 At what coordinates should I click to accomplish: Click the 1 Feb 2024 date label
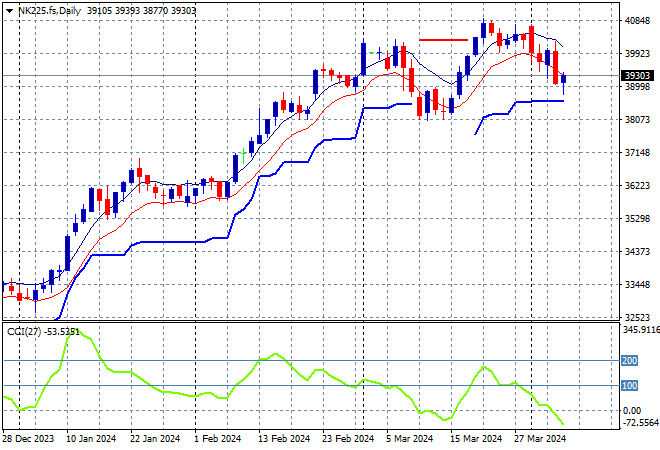(217, 439)
